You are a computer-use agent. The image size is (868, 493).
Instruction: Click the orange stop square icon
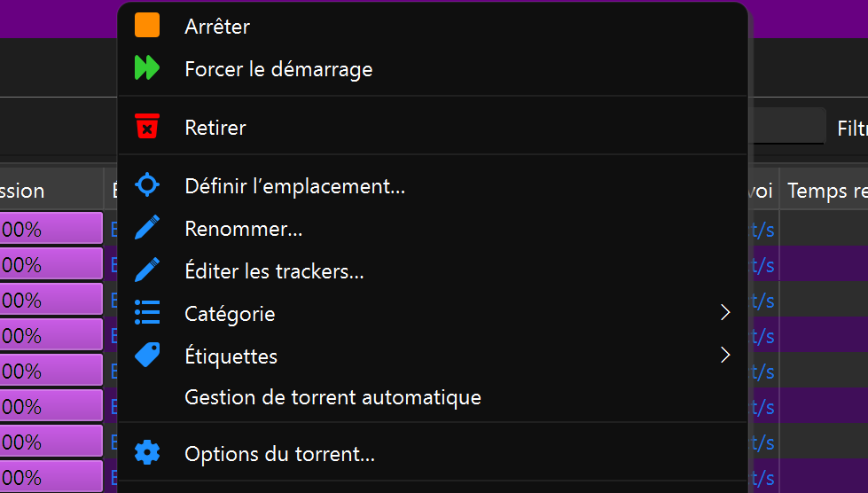click(x=146, y=26)
